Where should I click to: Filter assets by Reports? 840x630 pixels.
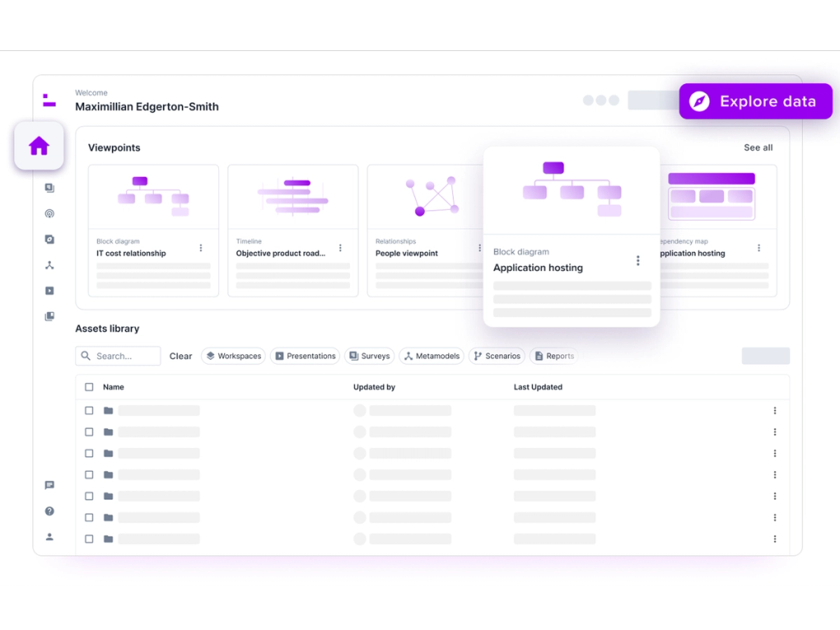554,357
